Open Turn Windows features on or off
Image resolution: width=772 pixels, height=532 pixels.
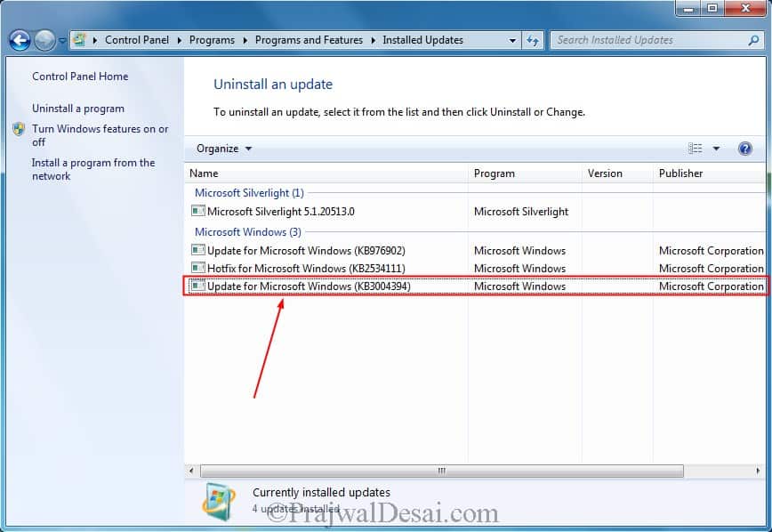pyautogui.click(x=100, y=135)
